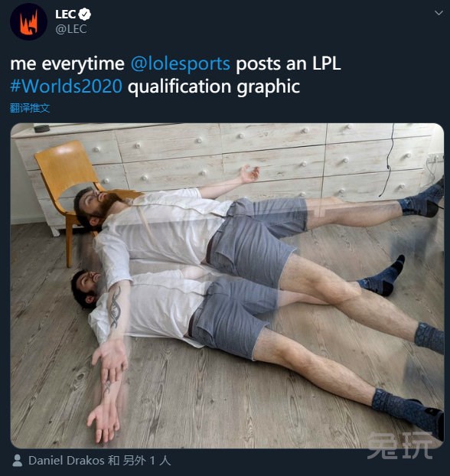
Task: Click the tagged people person icon
Action: click(x=18, y=461)
